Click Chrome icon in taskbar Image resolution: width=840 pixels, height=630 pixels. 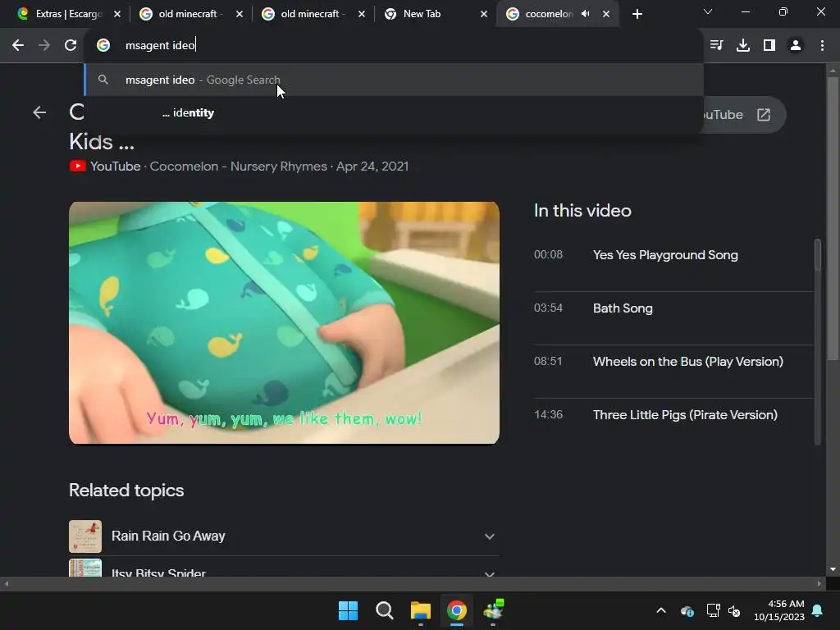(457, 610)
